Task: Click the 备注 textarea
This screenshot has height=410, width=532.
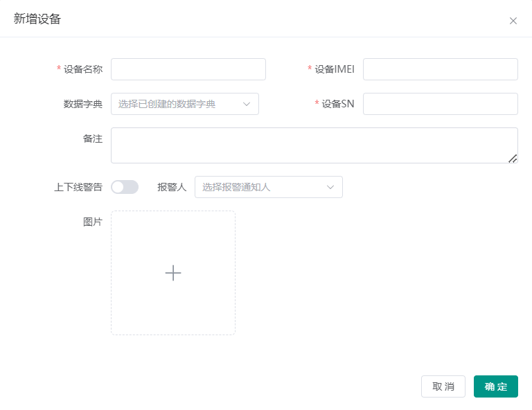Action: [x=314, y=145]
